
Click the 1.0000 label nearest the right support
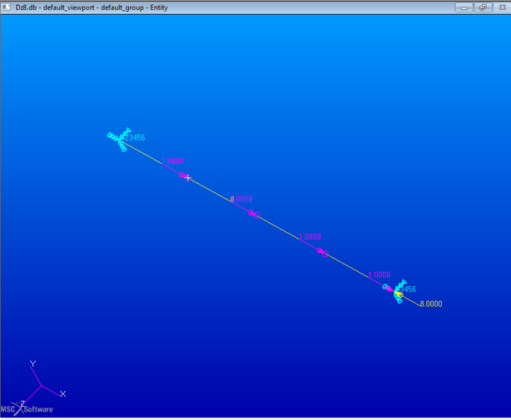380,274
